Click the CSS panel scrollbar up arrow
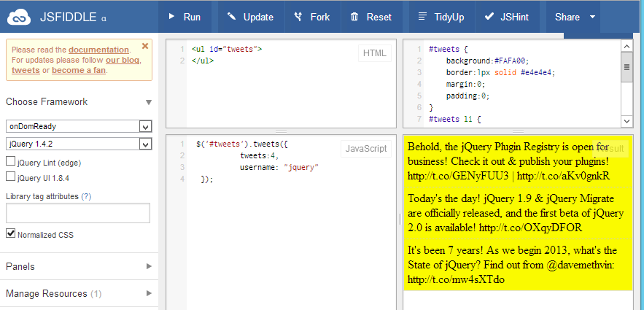Image resolution: width=644 pixels, height=310 pixels. [626, 47]
